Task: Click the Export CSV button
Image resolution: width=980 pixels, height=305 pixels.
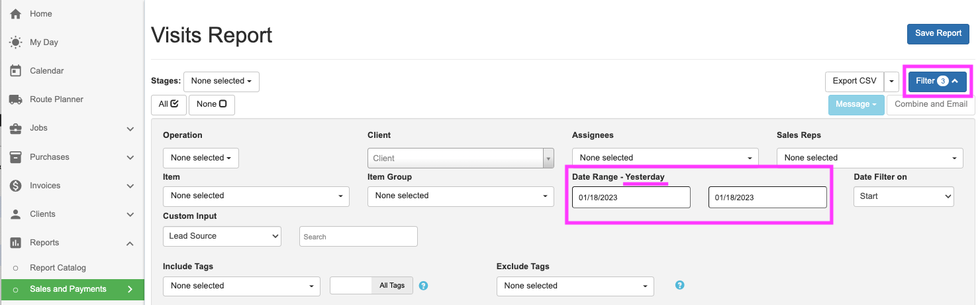Action: [854, 82]
